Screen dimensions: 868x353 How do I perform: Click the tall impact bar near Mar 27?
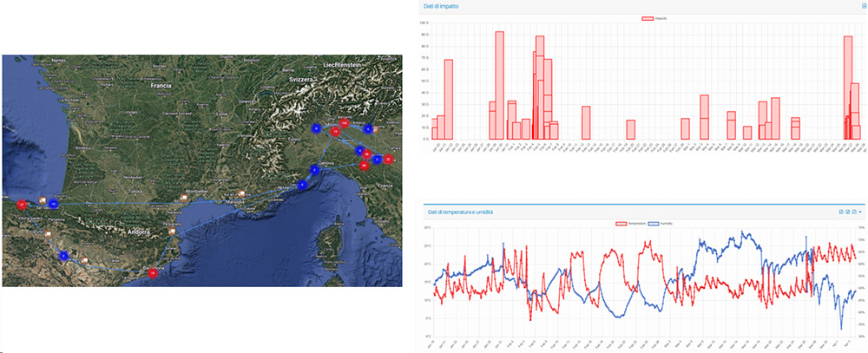[x=848, y=87]
